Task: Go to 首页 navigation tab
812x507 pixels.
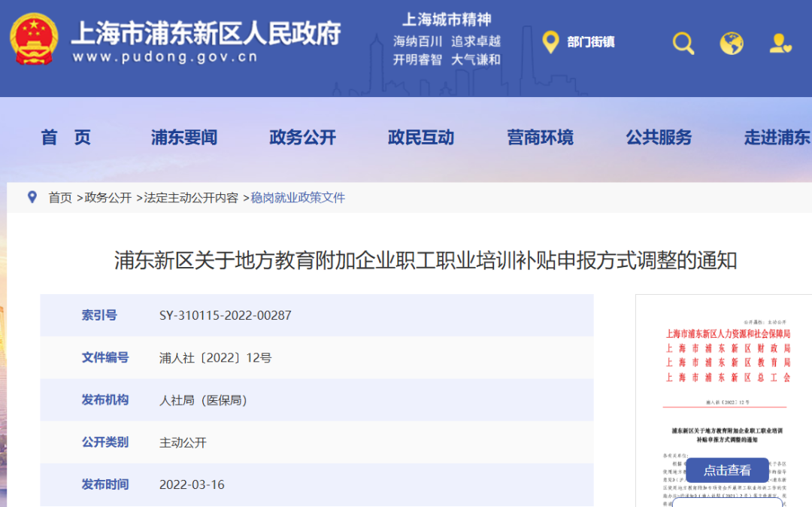Action: coord(66,137)
